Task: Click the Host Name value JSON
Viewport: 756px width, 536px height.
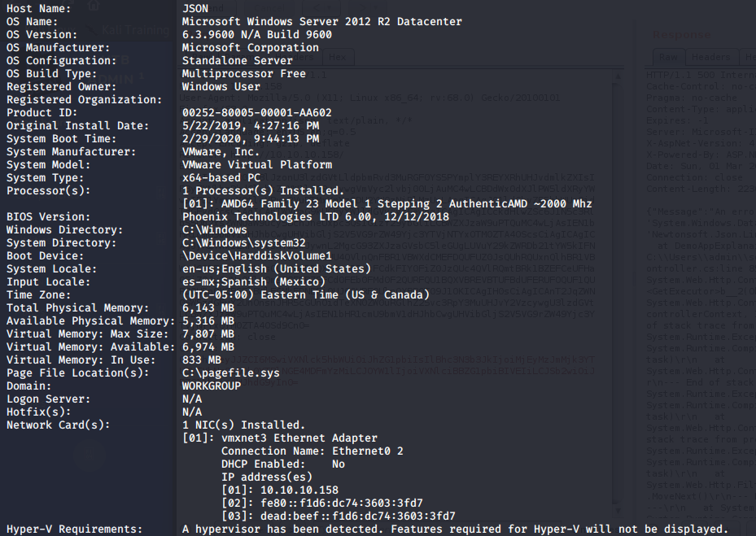Action: click(x=195, y=8)
